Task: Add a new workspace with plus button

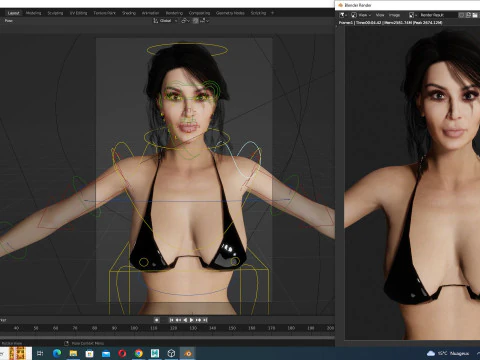Action: pos(272,13)
